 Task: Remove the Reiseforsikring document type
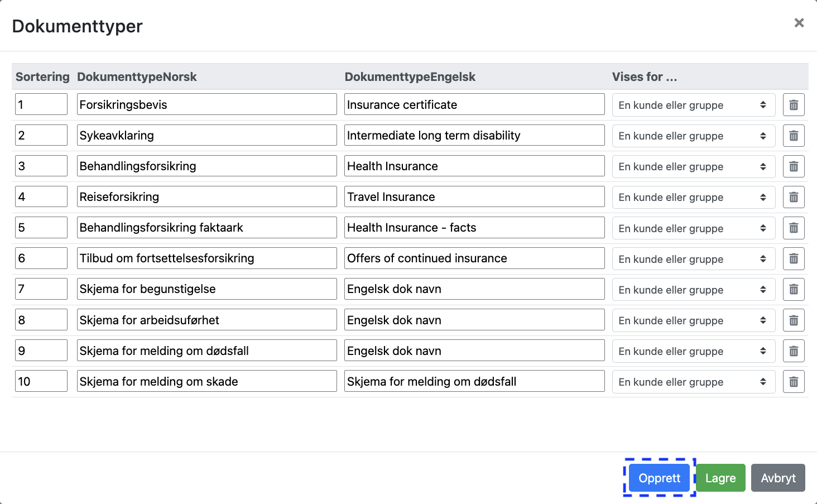[x=793, y=197]
